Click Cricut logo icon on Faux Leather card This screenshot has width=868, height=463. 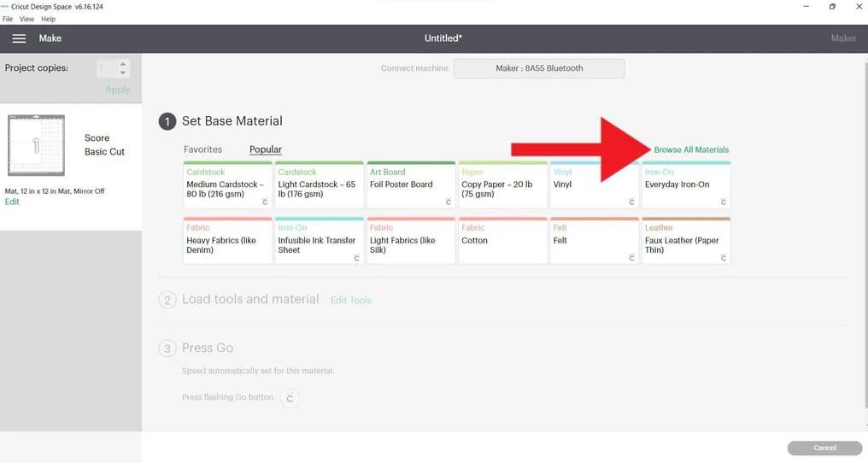click(723, 258)
